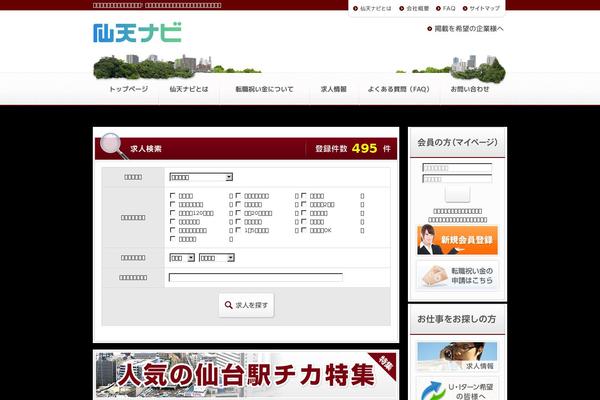600x400 pixels.
Task: Open the right dropdown in third row
Action: pyautogui.click(x=215, y=257)
